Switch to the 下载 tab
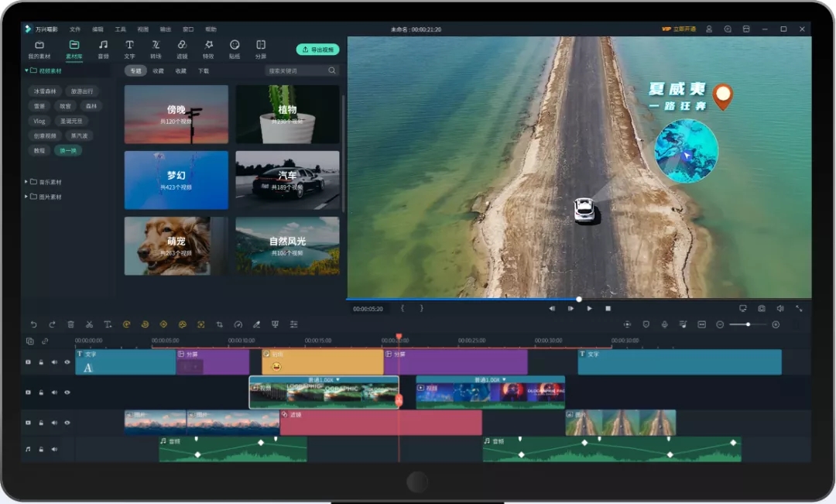Screen dimensions: 836x504 point(204,70)
